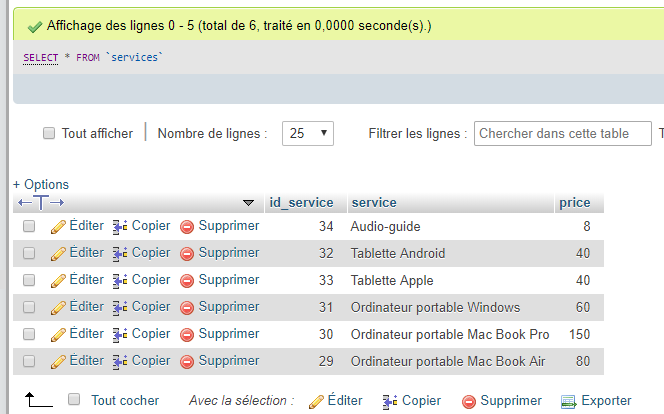Click the pencil edit icon for Audio-guide row
Image resolution: width=664 pixels, height=414 pixels.
[58, 227]
